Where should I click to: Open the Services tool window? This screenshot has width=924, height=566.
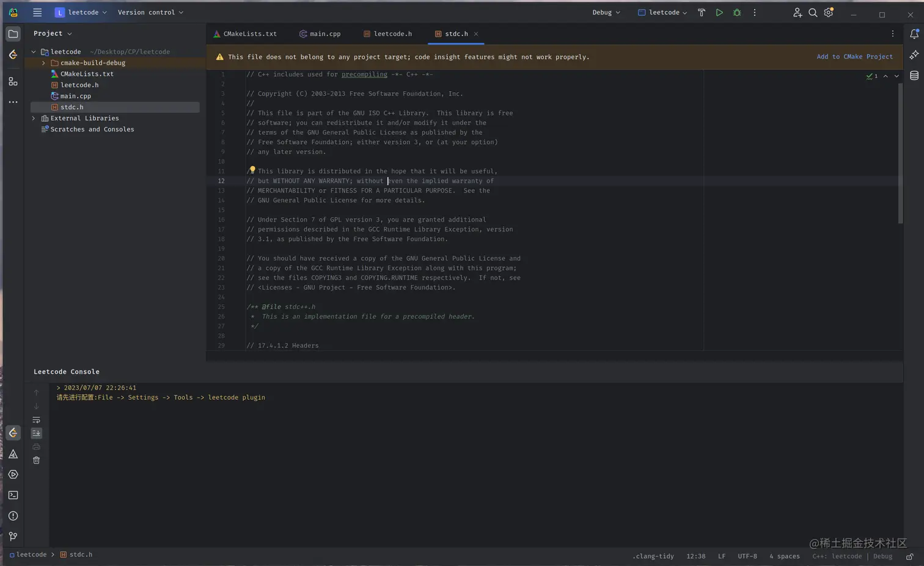pyautogui.click(x=13, y=474)
